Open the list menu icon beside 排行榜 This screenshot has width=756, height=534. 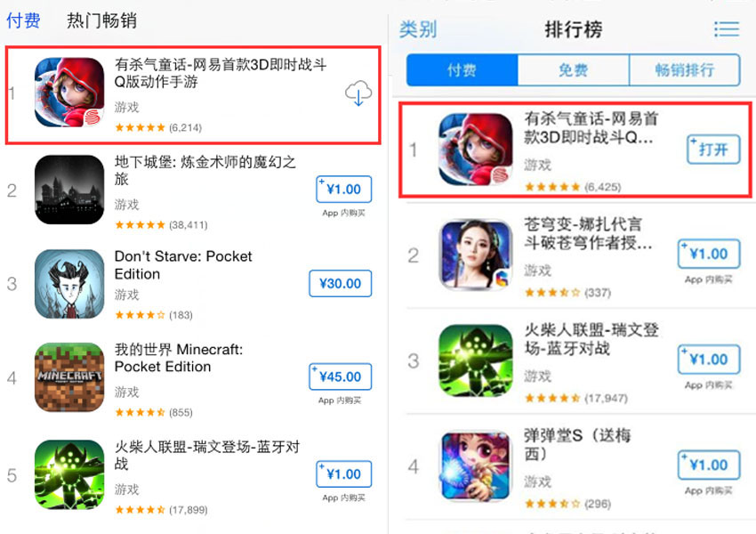pyautogui.click(x=726, y=29)
